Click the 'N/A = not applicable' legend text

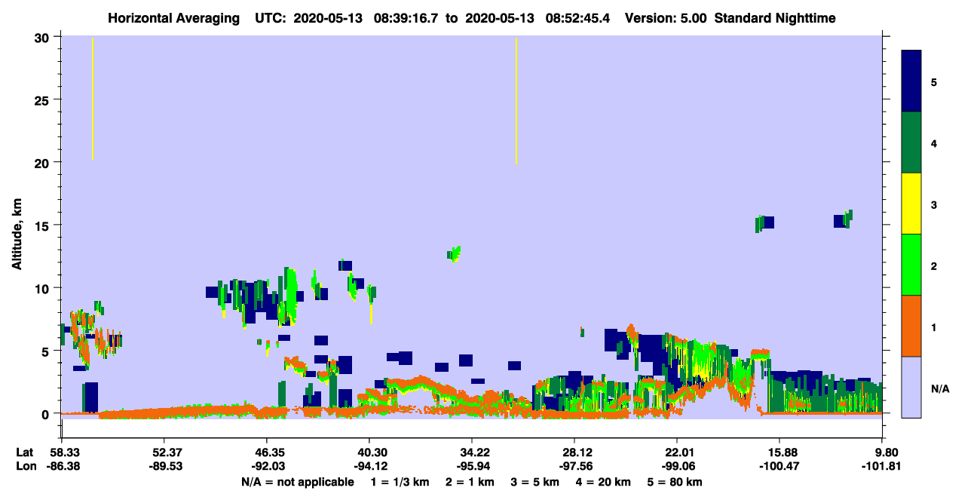[297, 482]
